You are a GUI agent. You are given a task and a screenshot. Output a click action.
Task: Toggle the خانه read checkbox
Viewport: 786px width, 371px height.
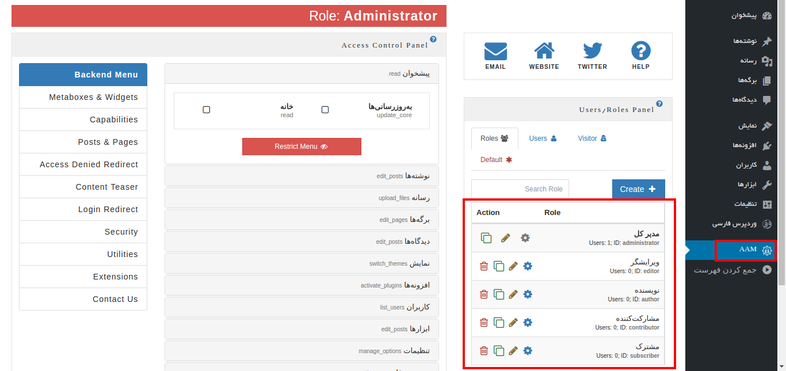click(206, 110)
